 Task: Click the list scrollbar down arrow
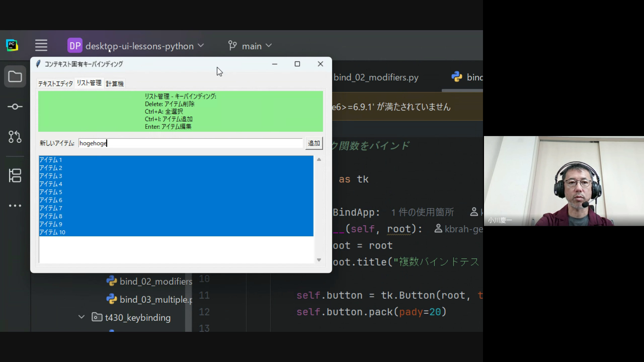point(319,260)
